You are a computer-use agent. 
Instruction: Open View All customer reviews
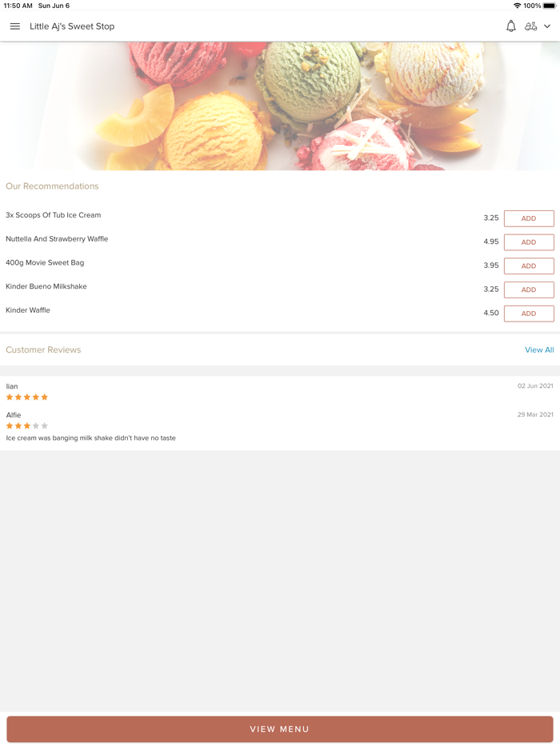click(x=539, y=350)
